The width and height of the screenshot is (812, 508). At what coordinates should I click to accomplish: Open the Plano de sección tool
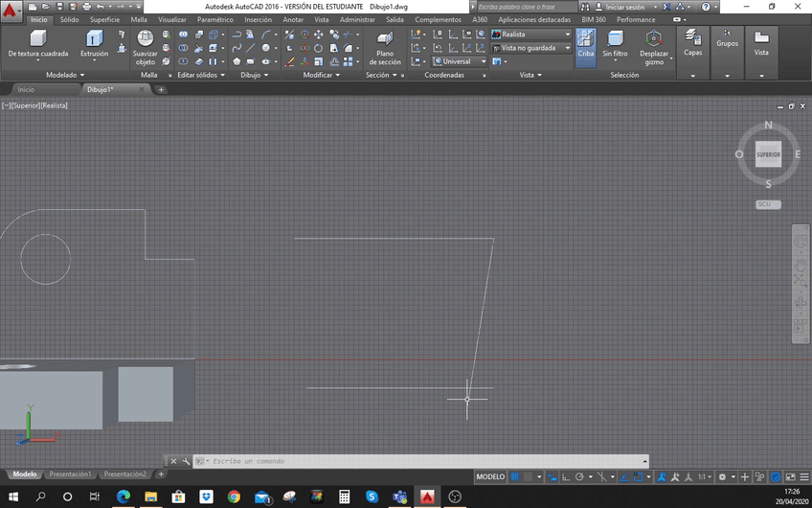(x=384, y=38)
